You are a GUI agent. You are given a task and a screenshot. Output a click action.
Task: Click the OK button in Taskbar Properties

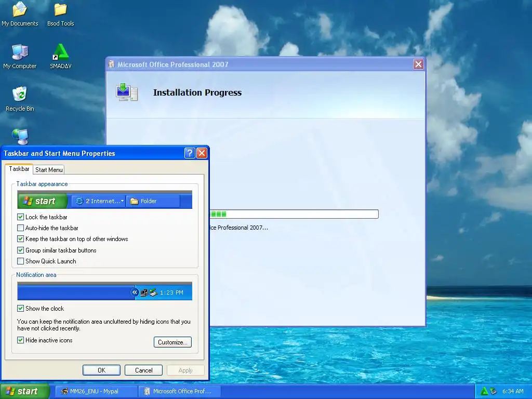point(101,370)
